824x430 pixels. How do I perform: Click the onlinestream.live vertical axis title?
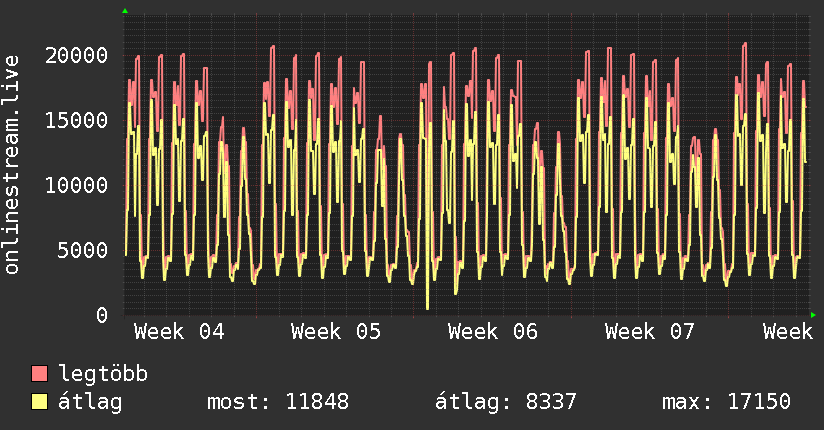pyautogui.click(x=13, y=165)
